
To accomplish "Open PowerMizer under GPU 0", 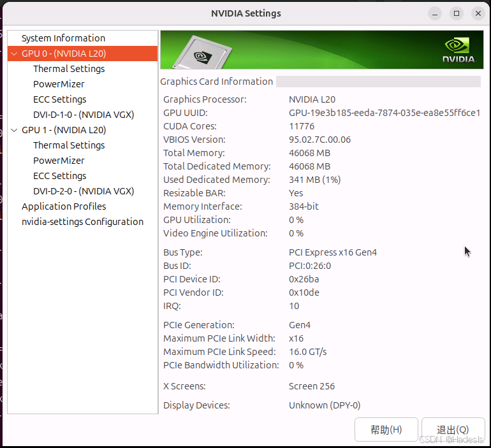I will pos(59,84).
